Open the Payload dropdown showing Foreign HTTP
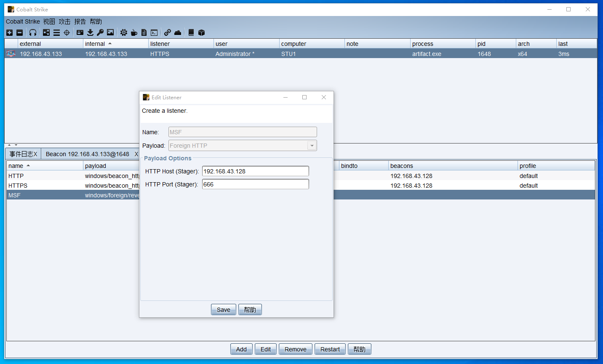 click(x=312, y=146)
